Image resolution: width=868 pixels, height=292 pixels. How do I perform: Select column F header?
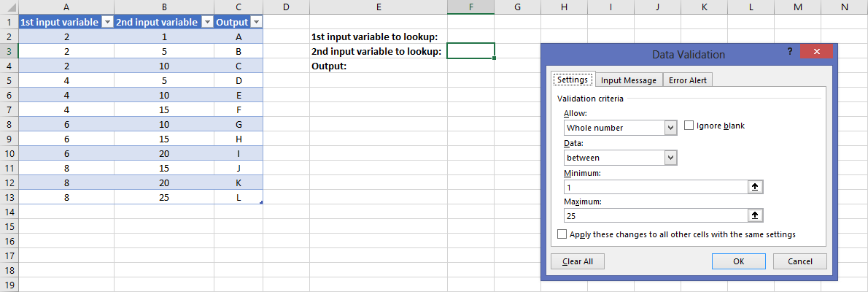tap(470, 7)
